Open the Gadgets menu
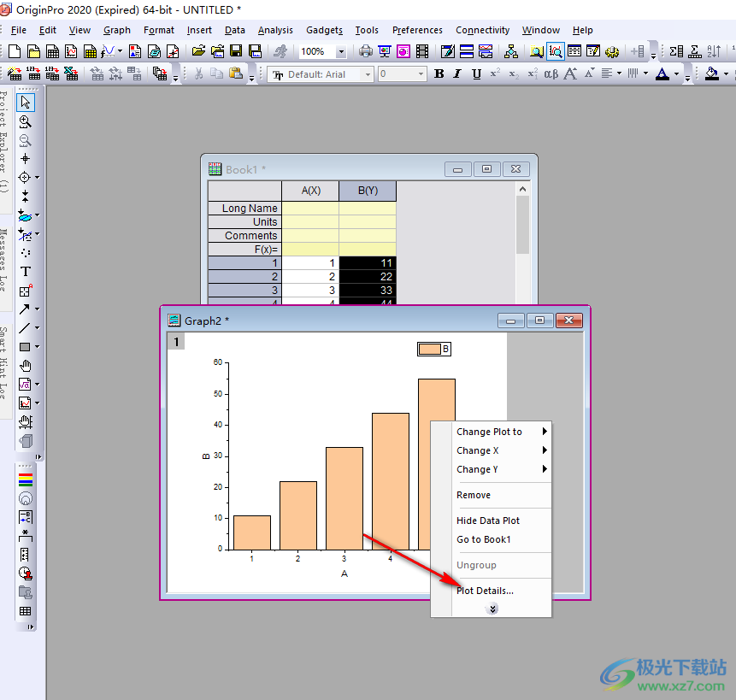This screenshot has height=700, width=736. (x=324, y=30)
